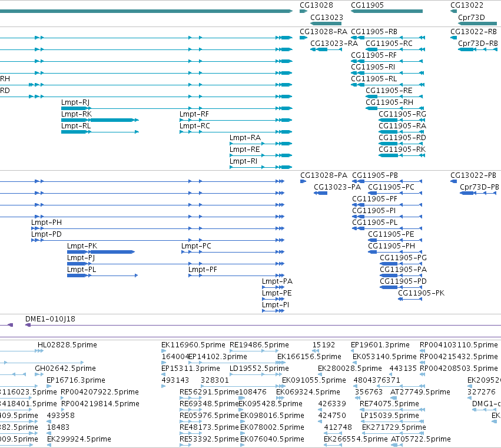Image resolution: width=501 pixels, height=448 pixels.
Task: Select EST RP004207922.5prime
Action: [x=99, y=393]
